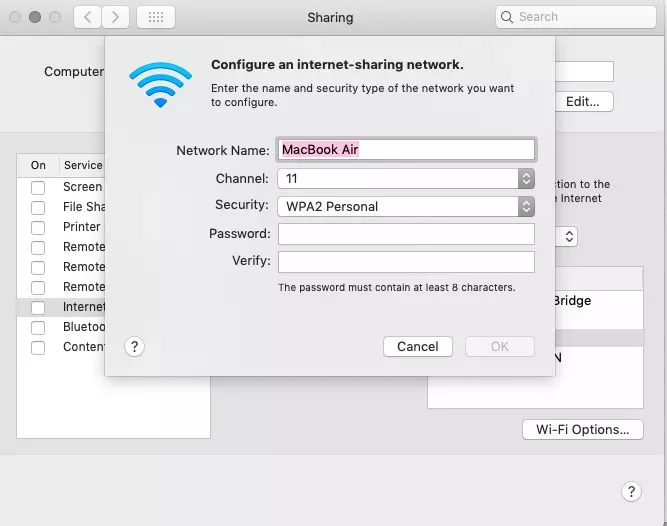Screen dimensions: 667x526
Task: Open Wi-Fi Options button
Action: (x=583, y=429)
